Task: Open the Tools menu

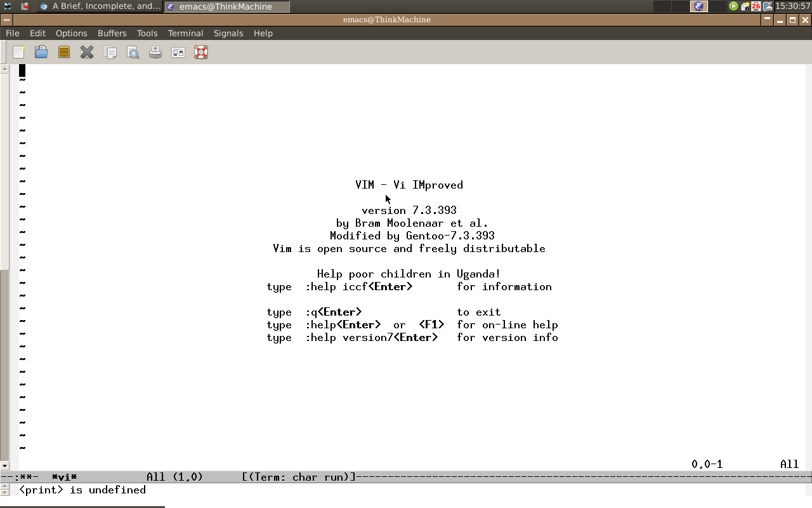Action: tap(147, 33)
